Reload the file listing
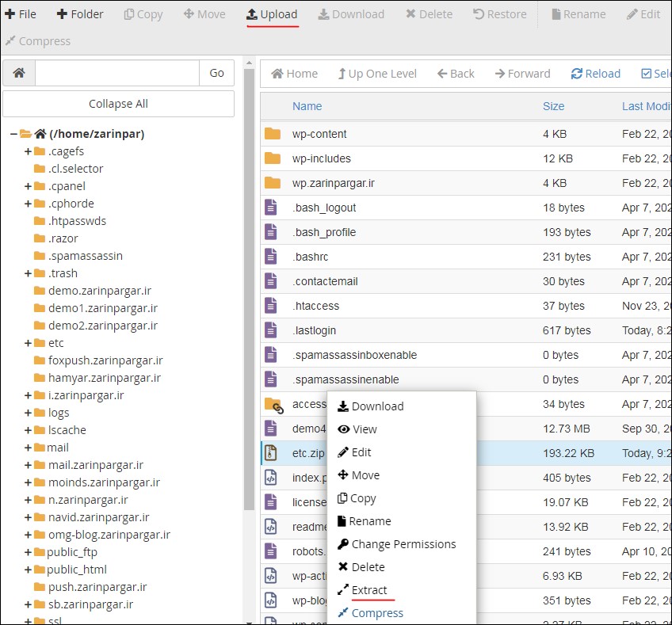The height and width of the screenshot is (625, 672). pos(595,74)
